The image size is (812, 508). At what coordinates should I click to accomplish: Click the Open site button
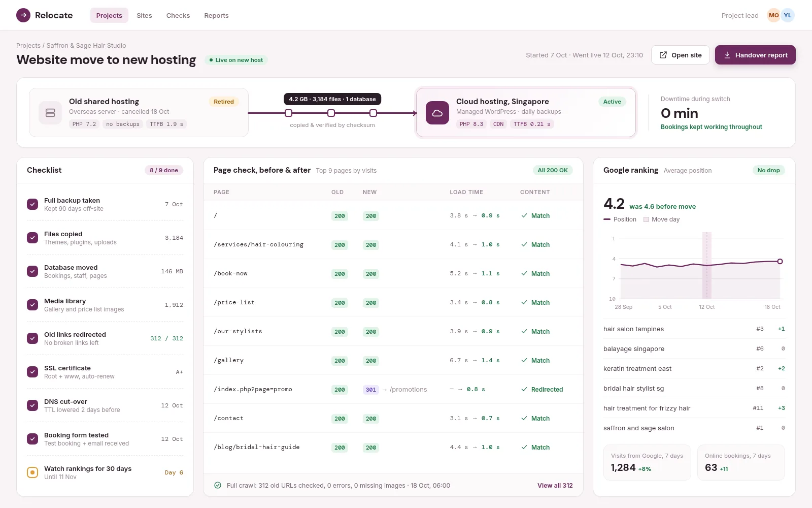point(681,55)
